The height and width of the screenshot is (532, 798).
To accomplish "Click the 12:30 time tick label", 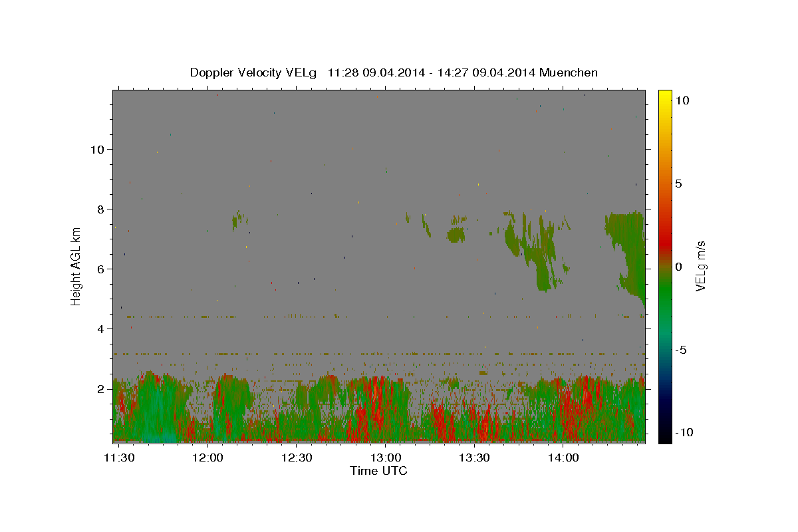I will (x=297, y=458).
